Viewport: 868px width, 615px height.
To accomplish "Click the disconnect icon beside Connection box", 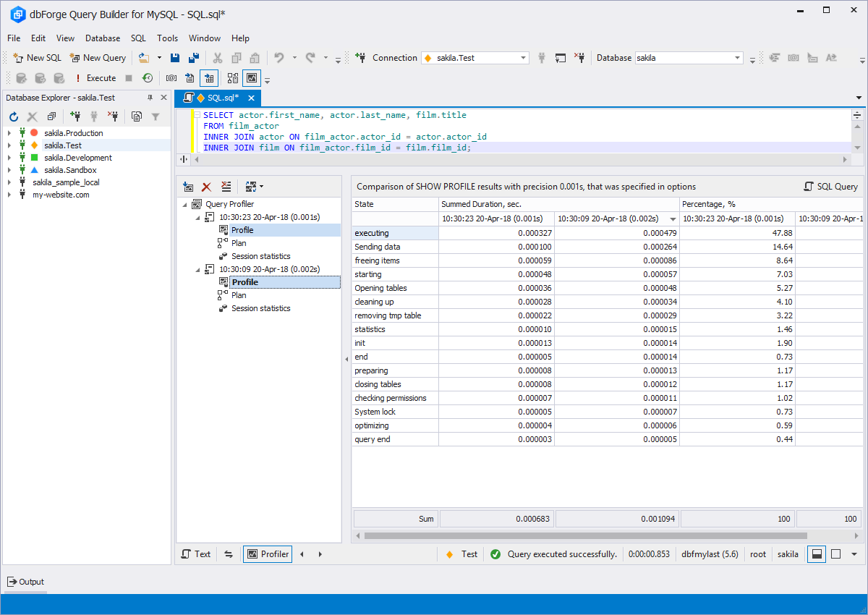I will (x=579, y=58).
